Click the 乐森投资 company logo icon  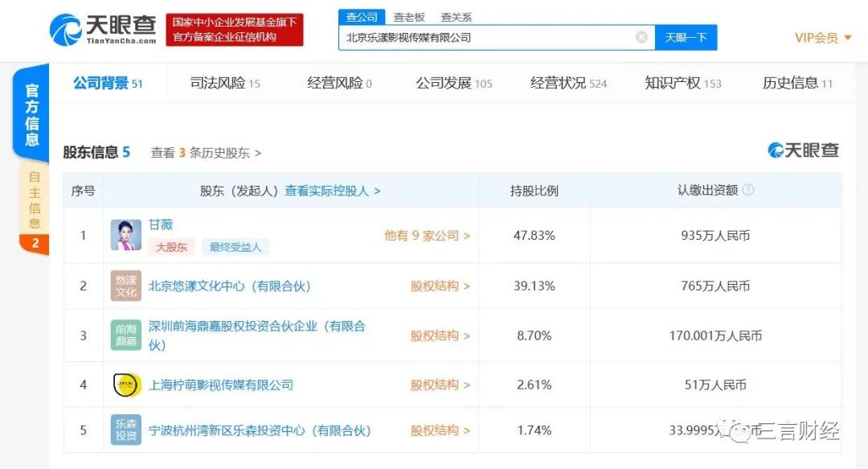point(126,430)
